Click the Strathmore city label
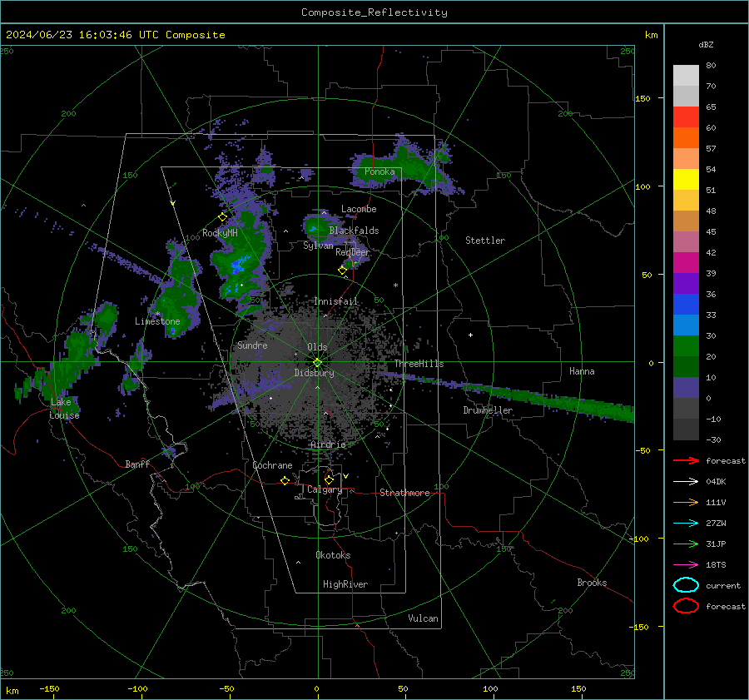Viewport: 749px width, 700px height. click(x=404, y=493)
